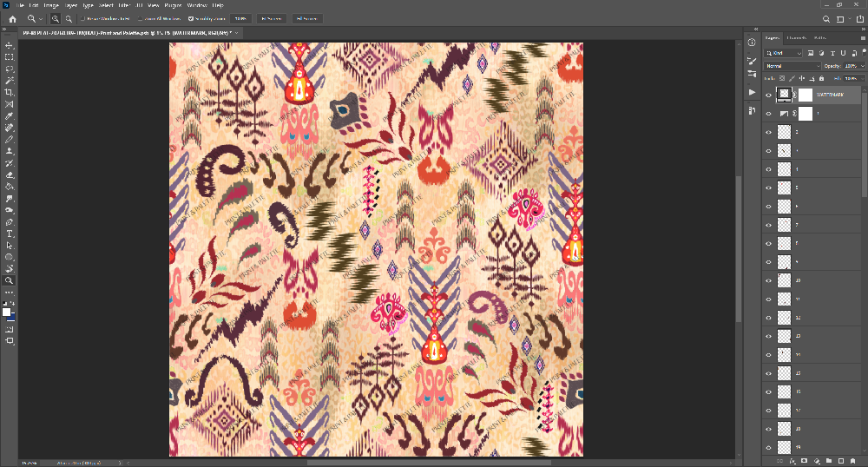Image resolution: width=868 pixels, height=467 pixels.
Task: Open the Select menu
Action: point(106,5)
